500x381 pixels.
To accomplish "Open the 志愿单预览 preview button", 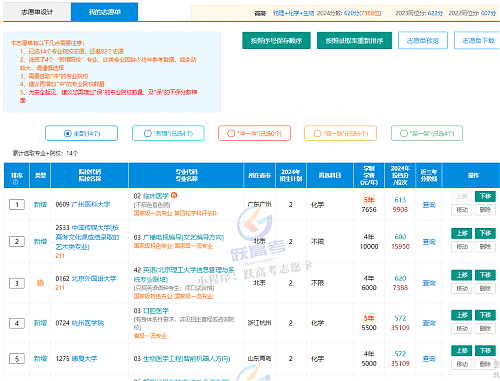I will (x=423, y=41).
